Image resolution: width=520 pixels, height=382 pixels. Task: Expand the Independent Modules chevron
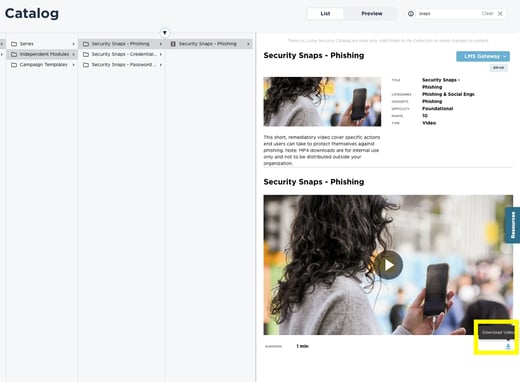tap(73, 54)
